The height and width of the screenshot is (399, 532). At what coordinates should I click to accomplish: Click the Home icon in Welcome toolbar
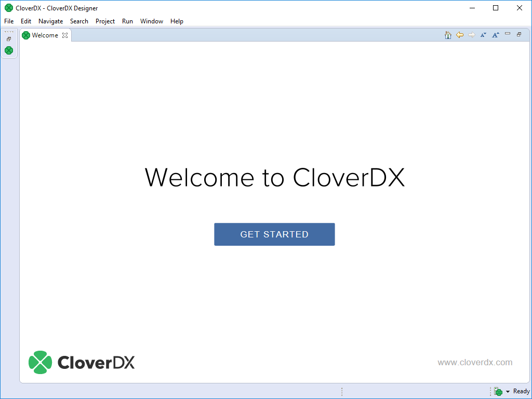[x=448, y=35]
